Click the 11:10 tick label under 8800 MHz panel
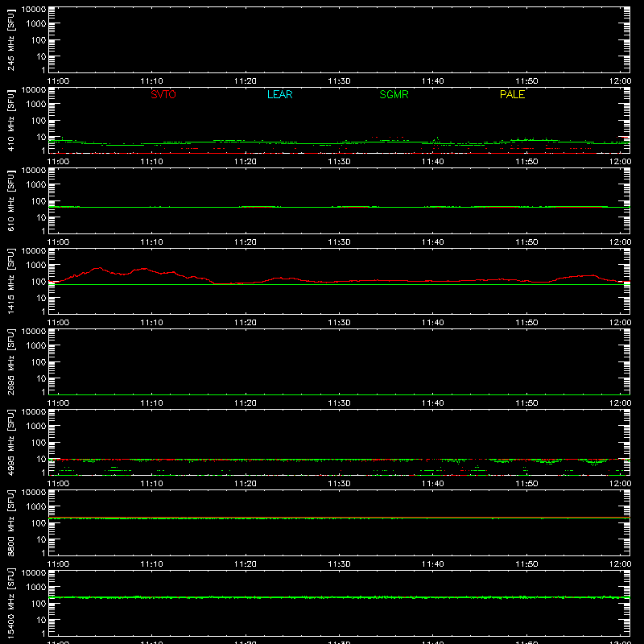 click(x=151, y=564)
